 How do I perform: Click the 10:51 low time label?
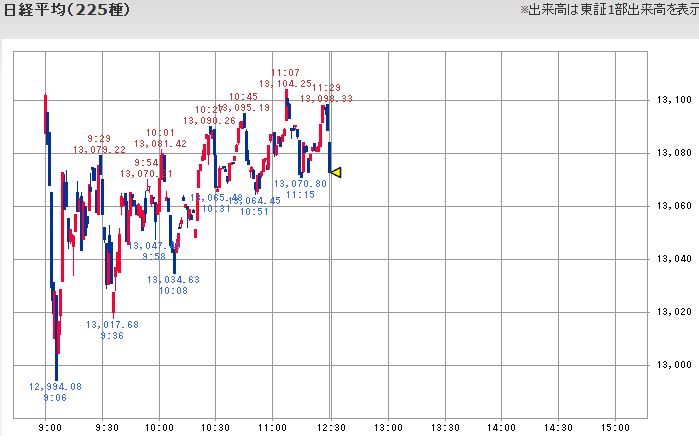[x=255, y=212]
